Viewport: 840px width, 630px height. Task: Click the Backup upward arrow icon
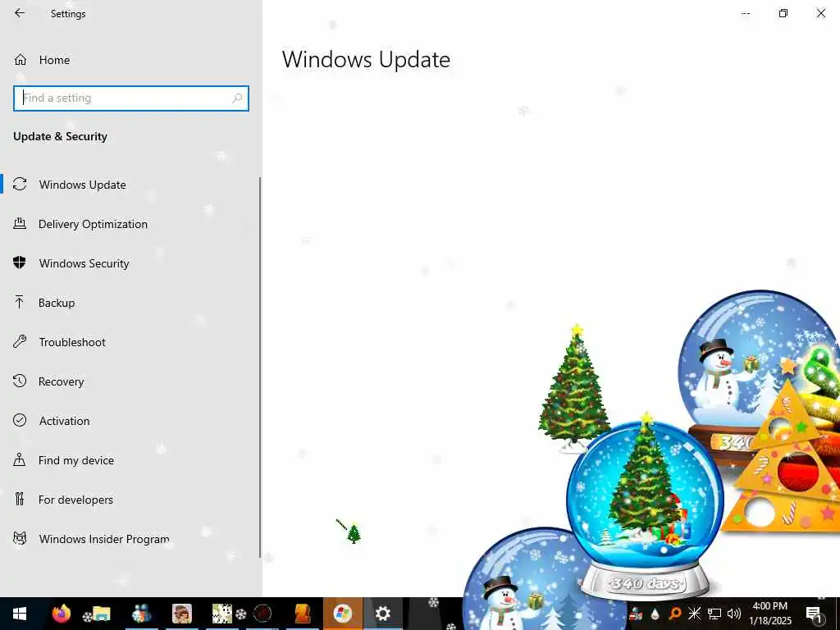(x=20, y=302)
